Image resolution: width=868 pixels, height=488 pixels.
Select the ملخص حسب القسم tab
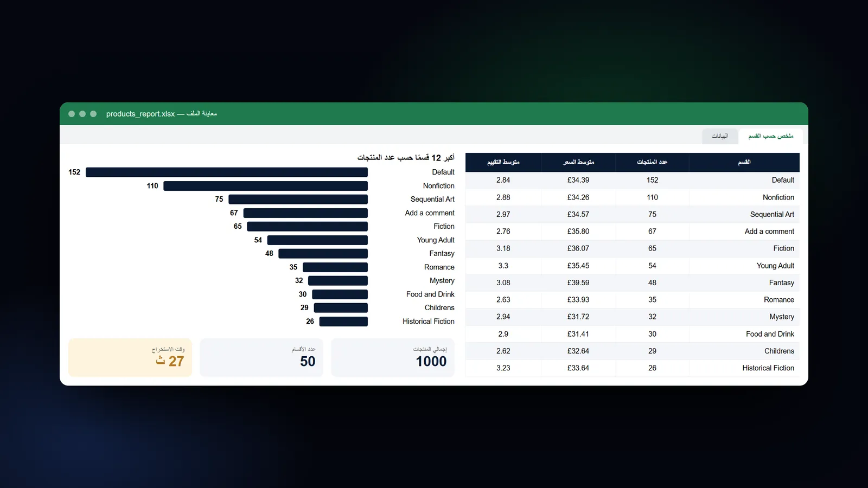(x=771, y=136)
